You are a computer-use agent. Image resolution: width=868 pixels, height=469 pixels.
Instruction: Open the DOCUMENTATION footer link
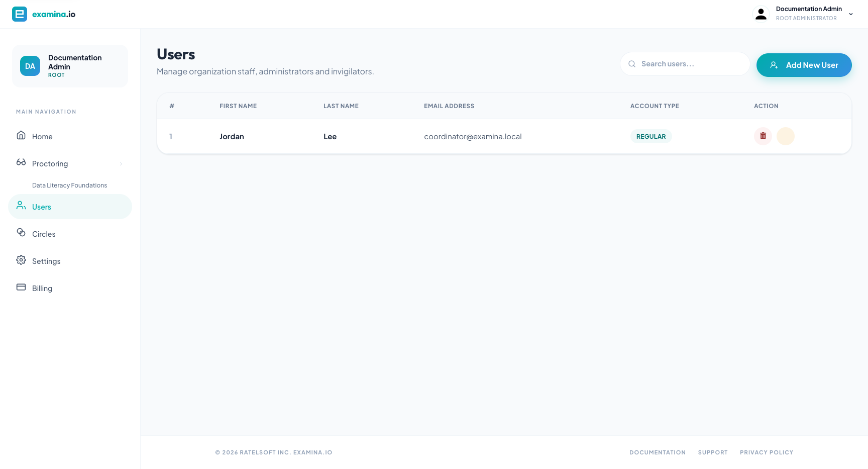pos(658,452)
